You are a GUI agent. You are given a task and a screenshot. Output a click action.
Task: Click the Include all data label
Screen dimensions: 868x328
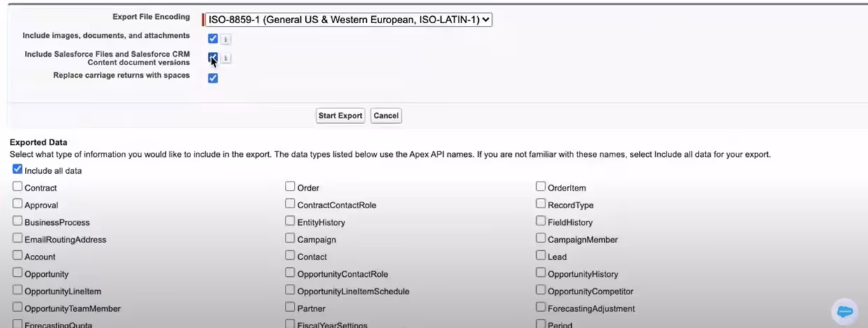tap(53, 171)
